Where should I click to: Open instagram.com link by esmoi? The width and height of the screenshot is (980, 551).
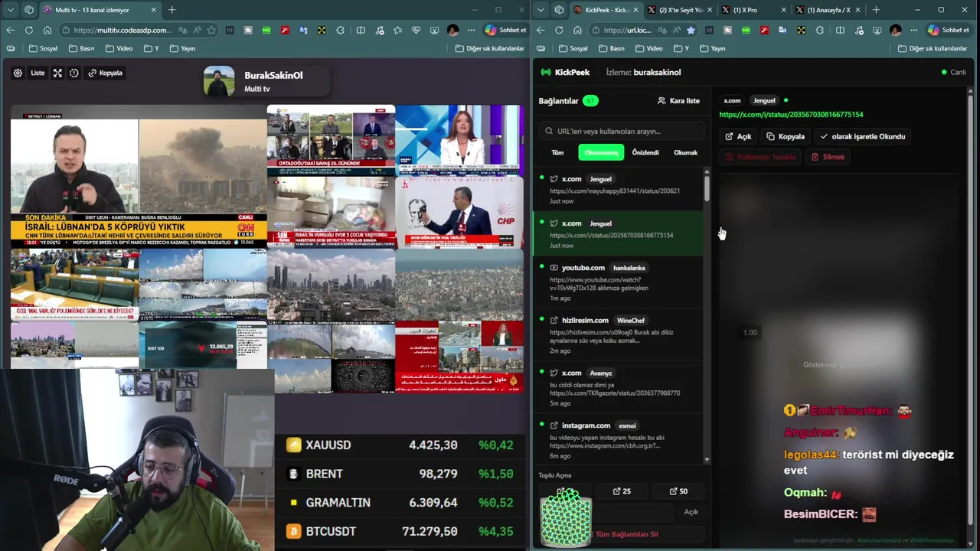tap(617, 439)
